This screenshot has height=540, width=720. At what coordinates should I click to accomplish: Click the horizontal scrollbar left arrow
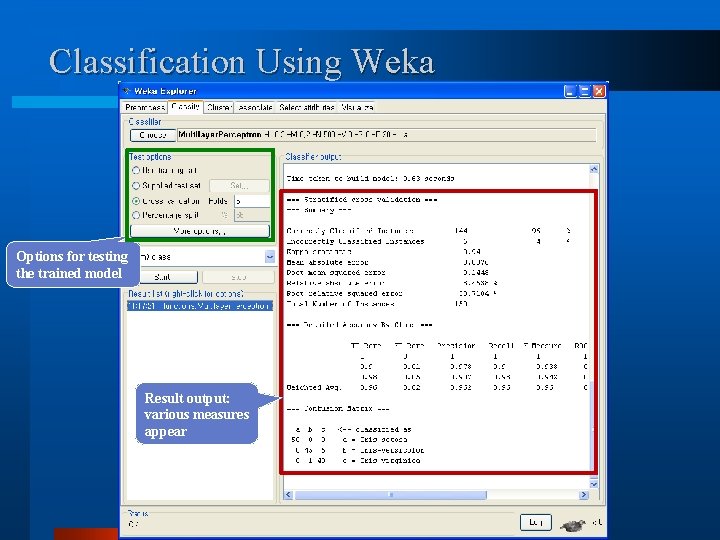[x=288, y=495]
